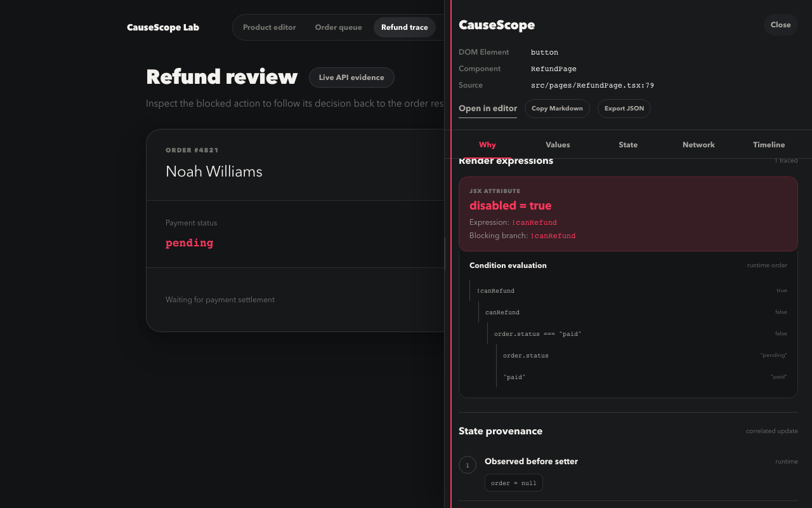Click the Expression !canRefund value
Viewport: 812px width, 508px height.
[534, 222]
